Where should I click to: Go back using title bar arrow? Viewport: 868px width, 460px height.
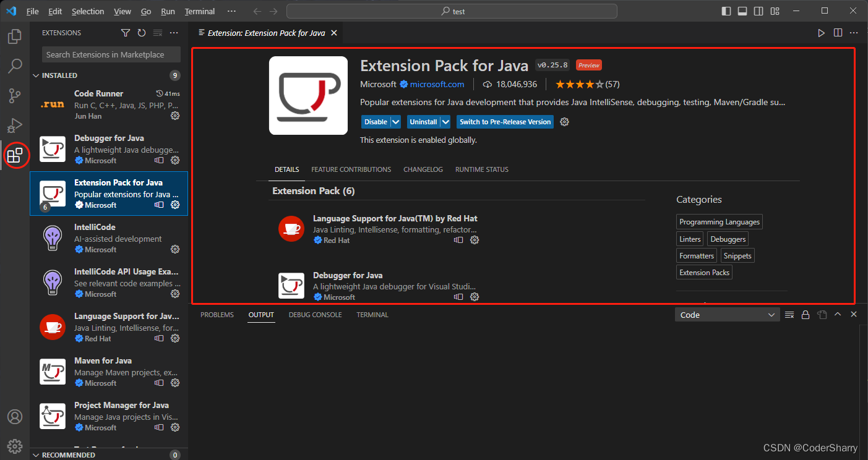pyautogui.click(x=257, y=11)
